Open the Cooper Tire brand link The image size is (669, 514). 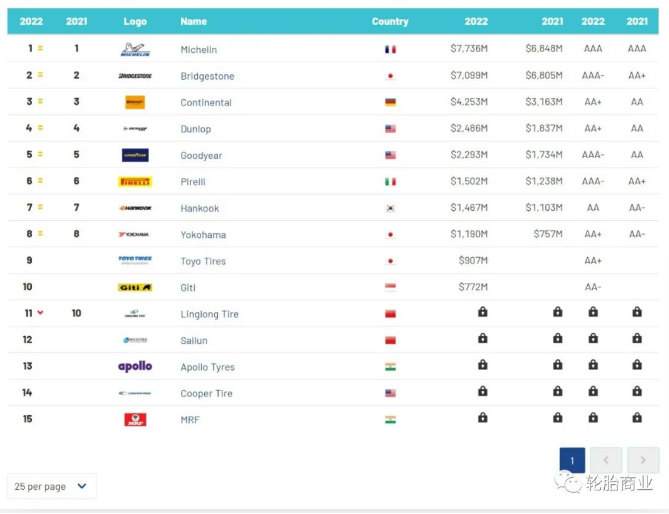tap(207, 394)
